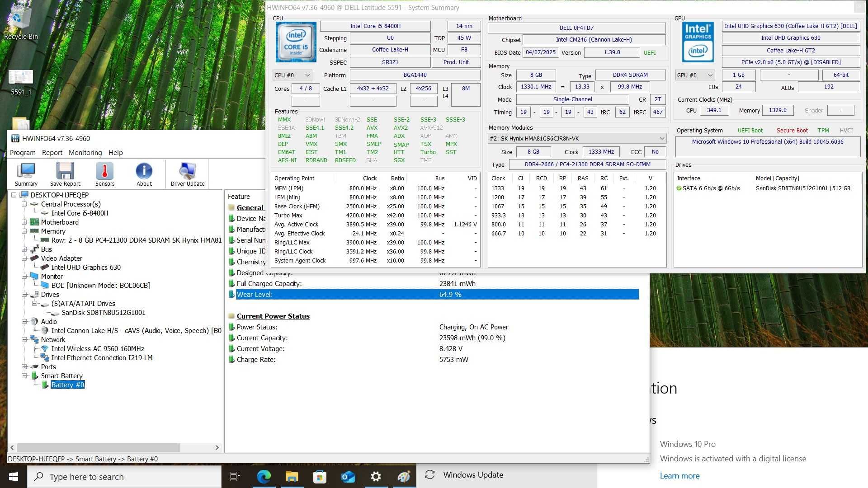868x488 pixels.
Task: Expand the Ports tree node
Action: [x=24, y=367]
